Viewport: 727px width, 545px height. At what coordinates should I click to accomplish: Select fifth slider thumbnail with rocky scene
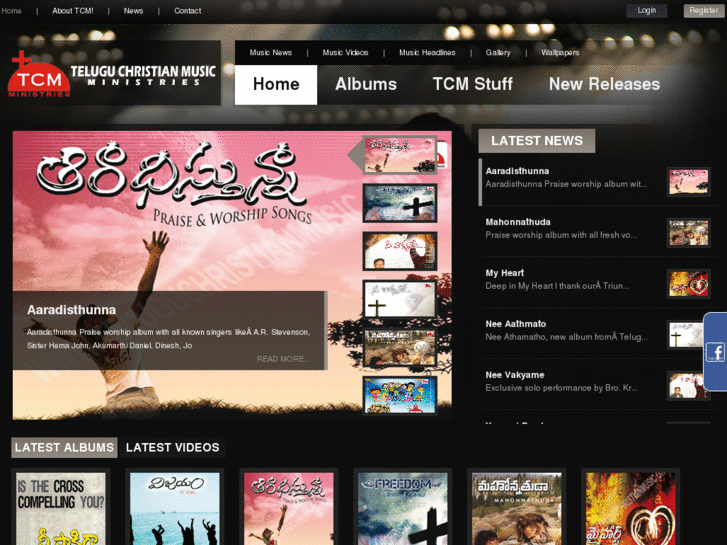[x=400, y=347]
